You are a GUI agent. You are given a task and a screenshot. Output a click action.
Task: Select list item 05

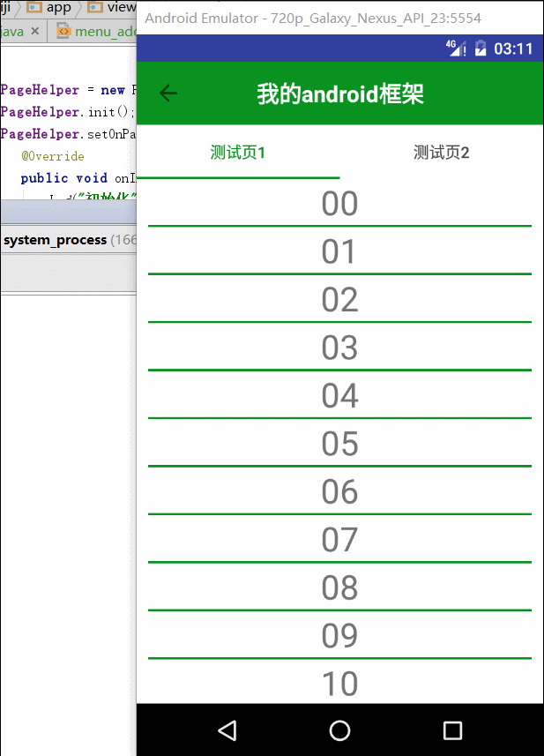tap(339, 443)
